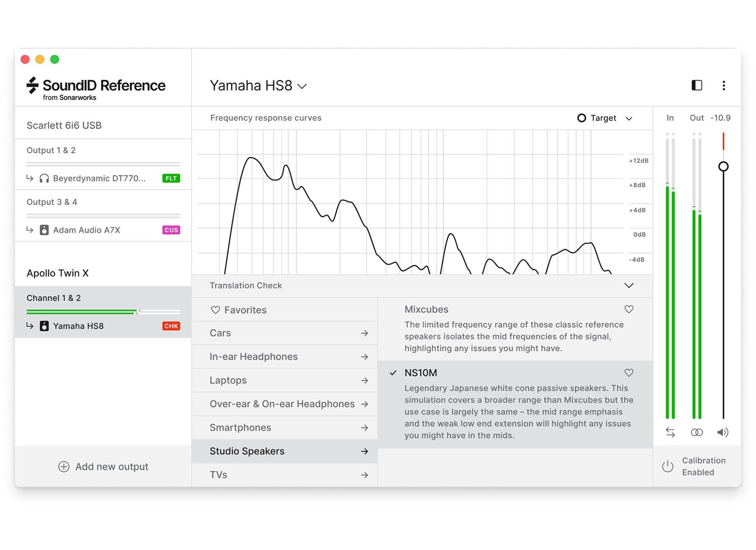Click the Beyerdynamic FLT filter badge

pos(171,178)
